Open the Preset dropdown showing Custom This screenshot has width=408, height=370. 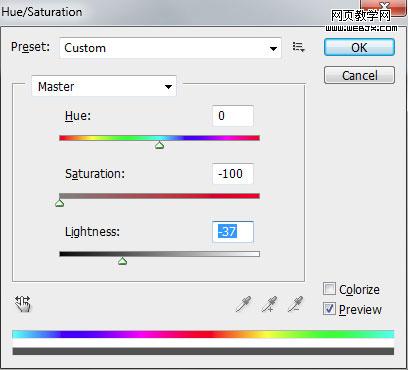point(170,48)
